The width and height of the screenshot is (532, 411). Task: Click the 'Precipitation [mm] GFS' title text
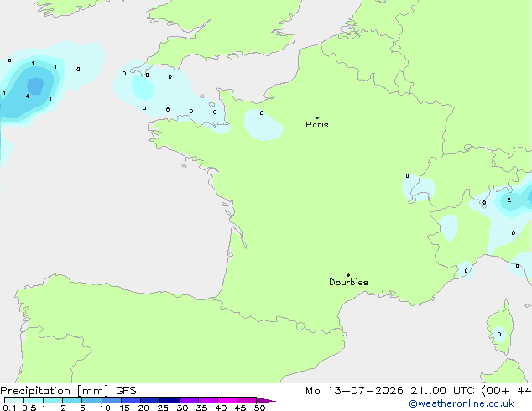point(68,391)
